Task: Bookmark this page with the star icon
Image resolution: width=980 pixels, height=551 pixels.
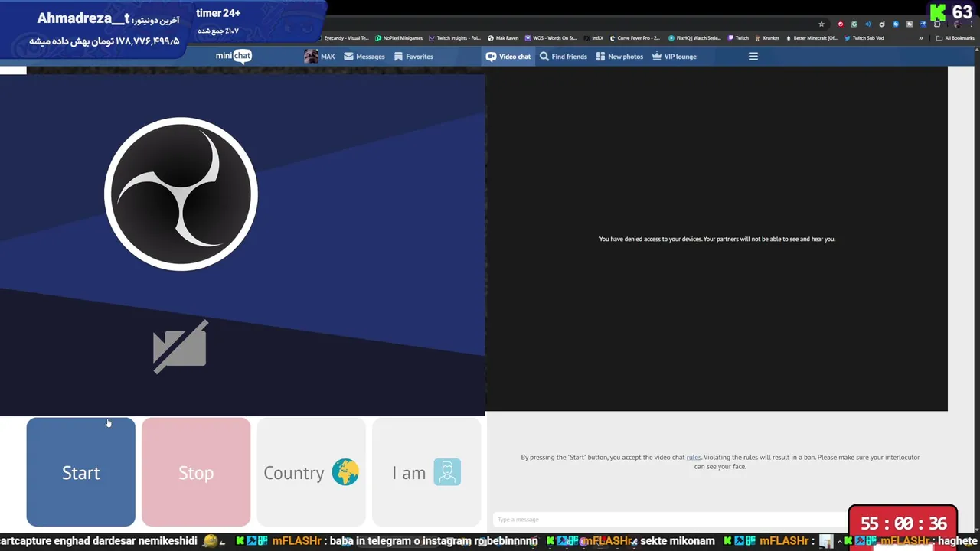Action: pyautogui.click(x=822, y=24)
